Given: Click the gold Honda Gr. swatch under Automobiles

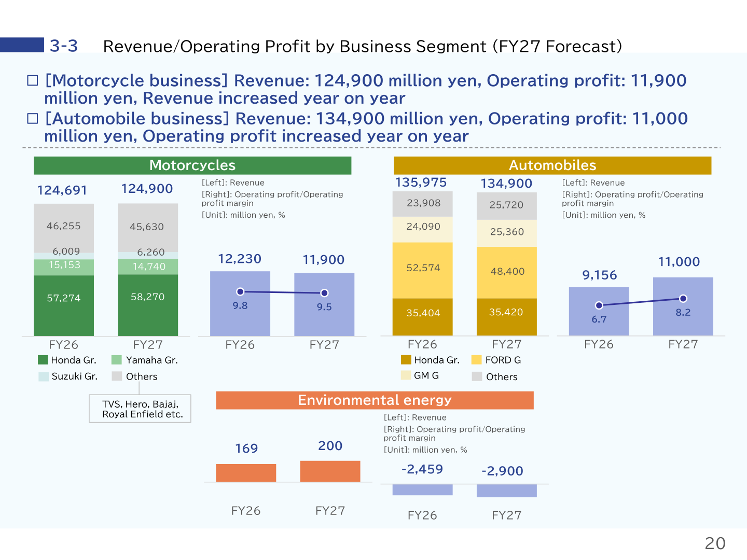Looking at the screenshot, I should (x=406, y=360).
